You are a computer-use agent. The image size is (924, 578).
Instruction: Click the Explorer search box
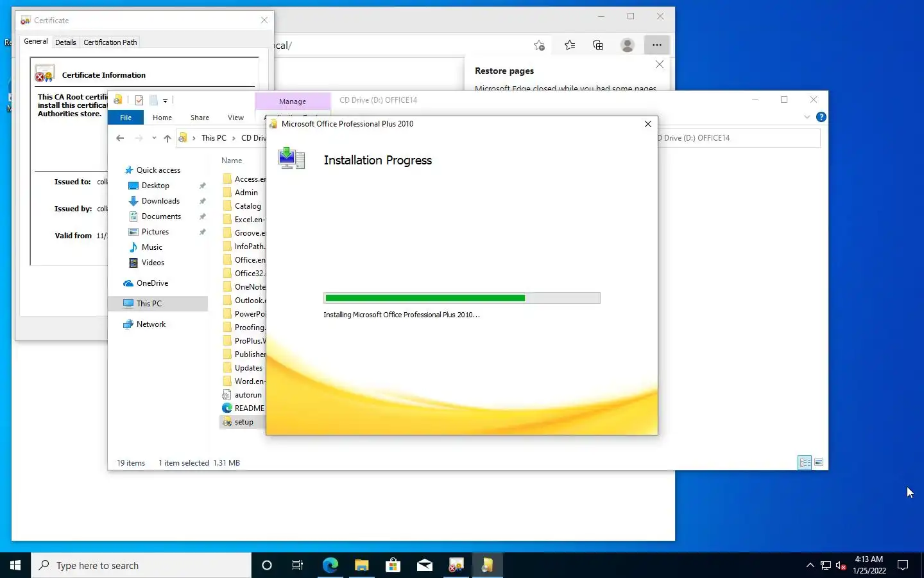(x=739, y=138)
